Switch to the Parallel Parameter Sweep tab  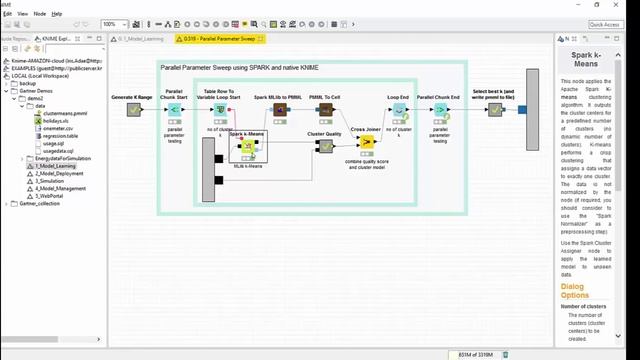coord(220,39)
